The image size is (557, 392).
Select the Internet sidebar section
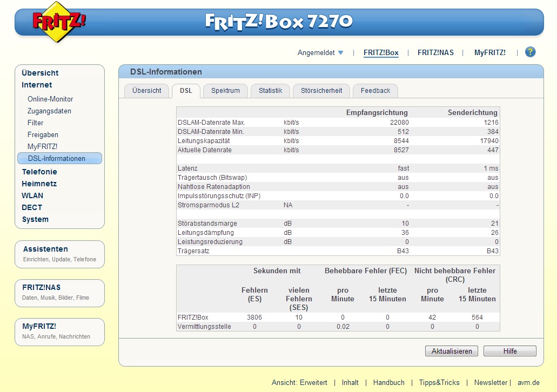point(37,85)
